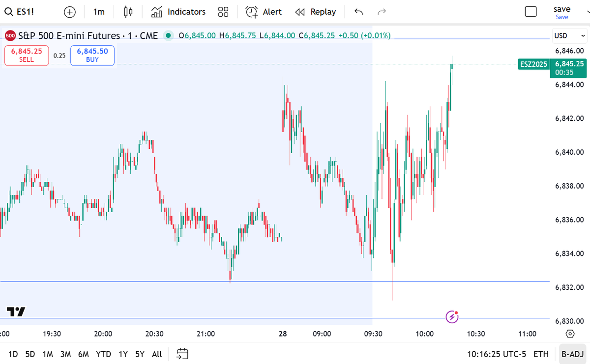The width and height of the screenshot is (590, 364).
Task: Click the ESZ2025 price label
Action: [x=533, y=64]
